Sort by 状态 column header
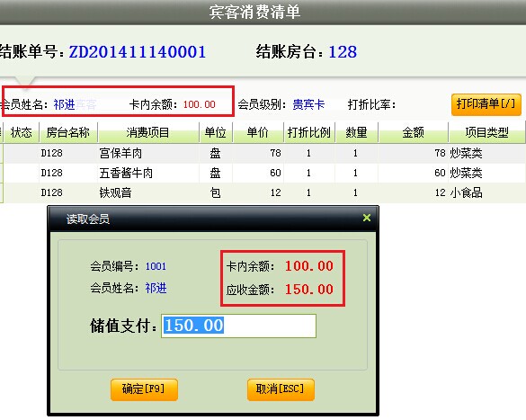Viewport: 526px width, 420px height. pos(22,132)
